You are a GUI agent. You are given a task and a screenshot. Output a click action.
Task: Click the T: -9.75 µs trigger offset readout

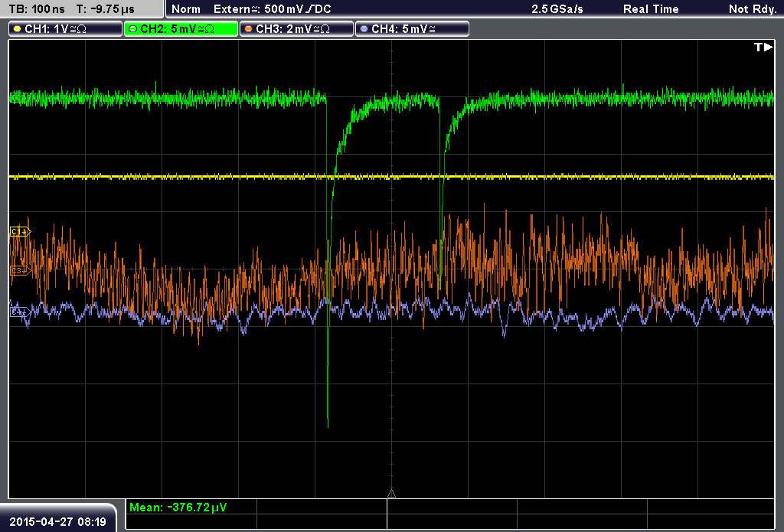tap(105, 9)
